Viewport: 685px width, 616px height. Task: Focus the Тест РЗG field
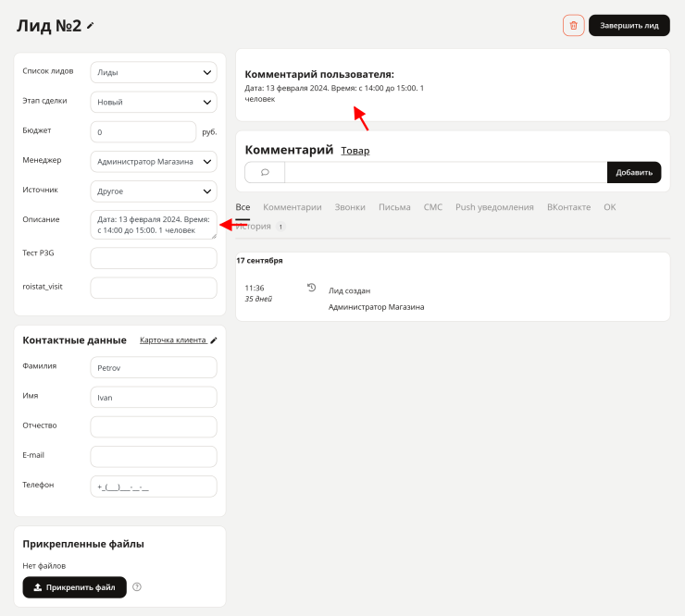point(154,258)
